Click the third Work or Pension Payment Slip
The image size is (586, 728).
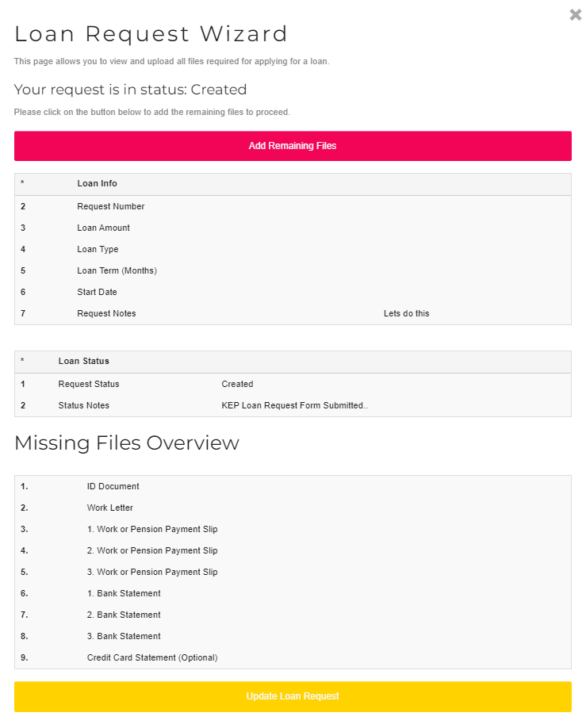152,572
